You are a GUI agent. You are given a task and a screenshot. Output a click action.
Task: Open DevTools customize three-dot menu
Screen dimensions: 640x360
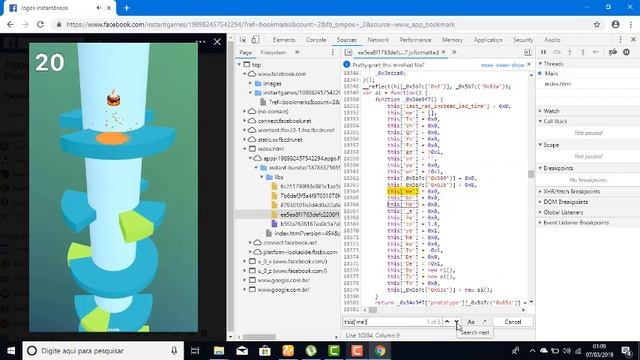(620, 40)
